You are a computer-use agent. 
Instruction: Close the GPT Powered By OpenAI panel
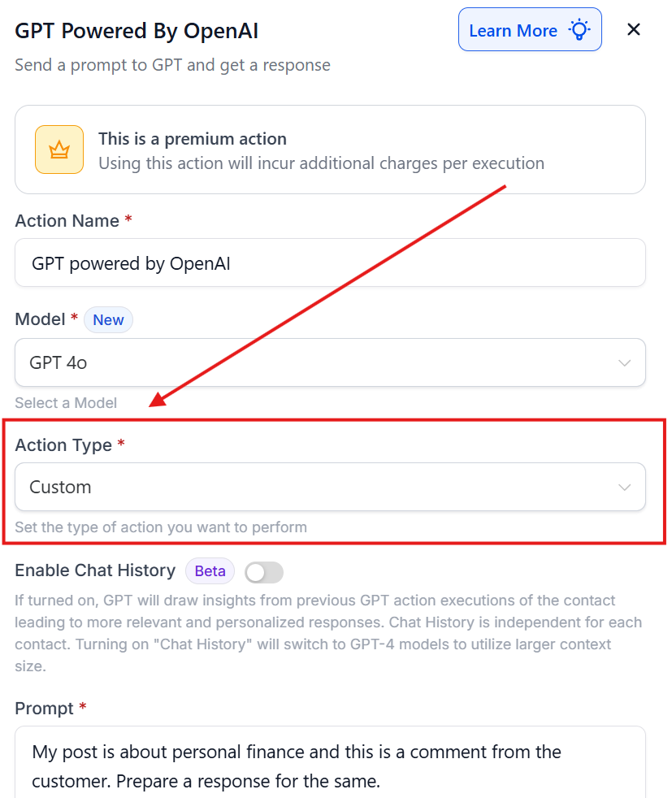pyautogui.click(x=633, y=29)
